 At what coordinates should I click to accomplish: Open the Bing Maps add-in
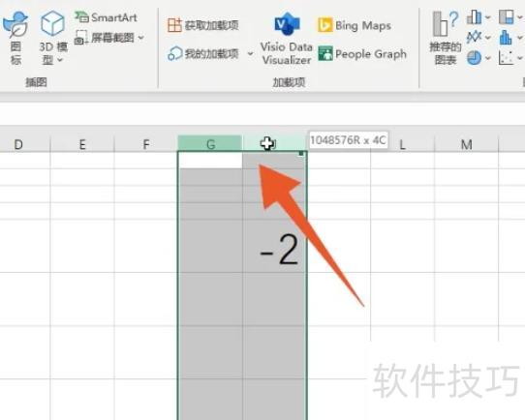tap(355, 25)
